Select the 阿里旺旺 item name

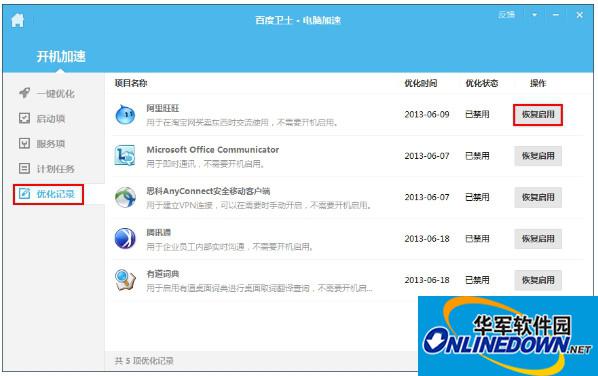click(x=163, y=108)
